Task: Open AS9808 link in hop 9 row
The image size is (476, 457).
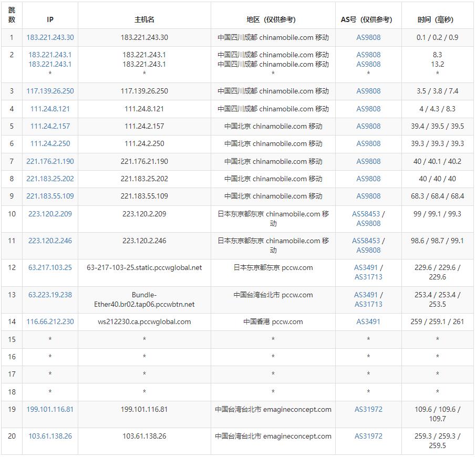Action: tap(368, 196)
